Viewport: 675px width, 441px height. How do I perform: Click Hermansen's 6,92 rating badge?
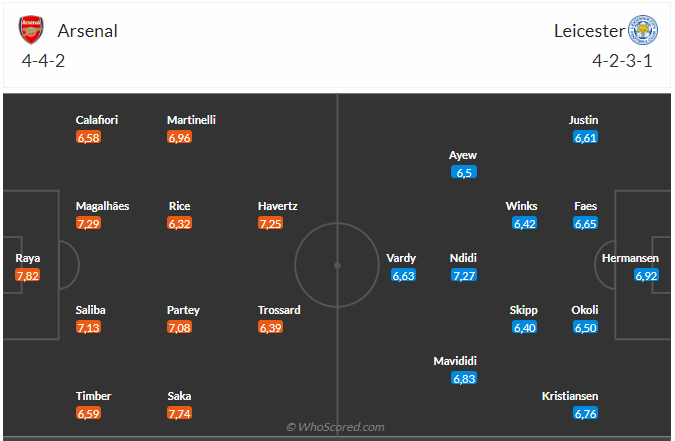pos(646,275)
